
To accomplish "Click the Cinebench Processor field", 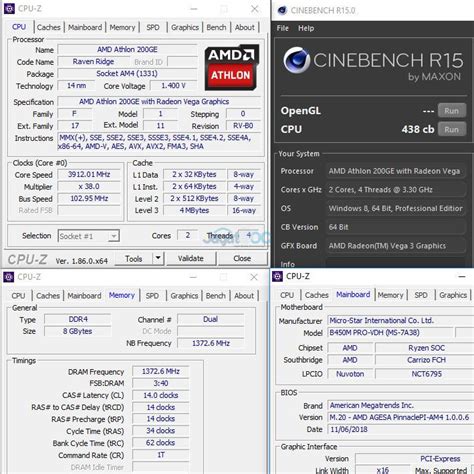I will click(x=396, y=171).
